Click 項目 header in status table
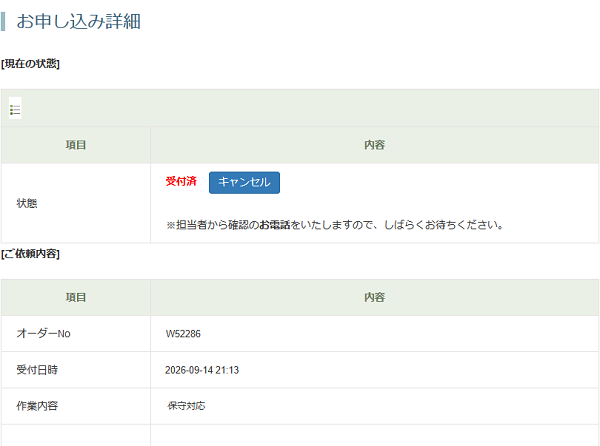Image resolution: width=600 pixels, height=446 pixels. 76,145
